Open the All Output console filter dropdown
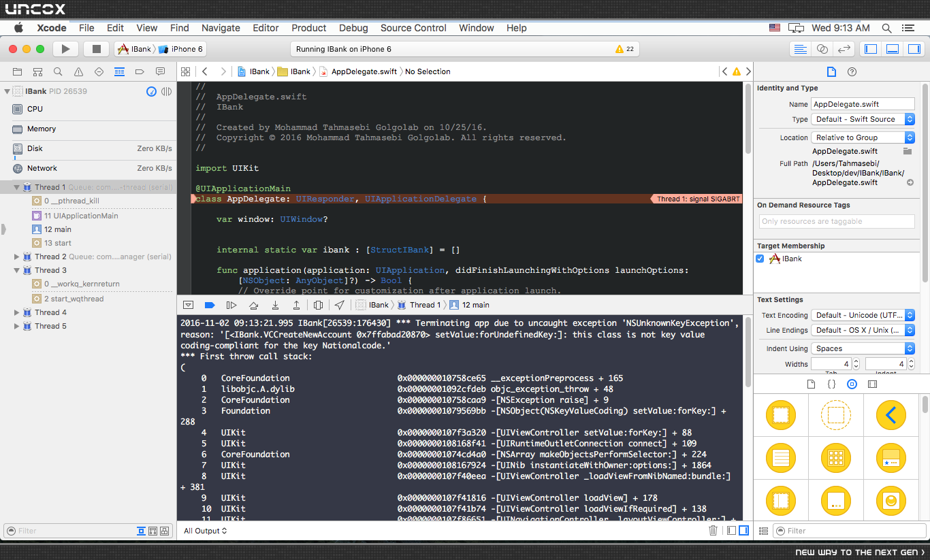This screenshot has height=560, width=930. coord(206,531)
